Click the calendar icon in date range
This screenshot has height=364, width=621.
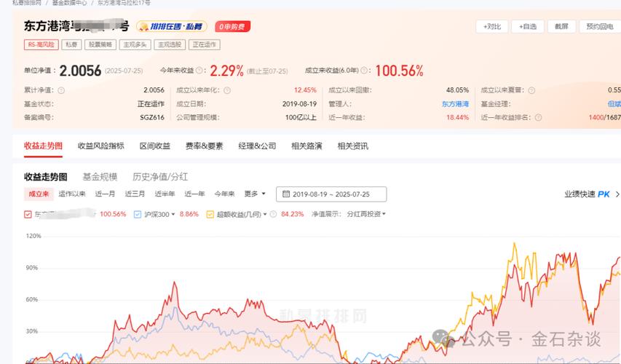pyautogui.click(x=286, y=194)
